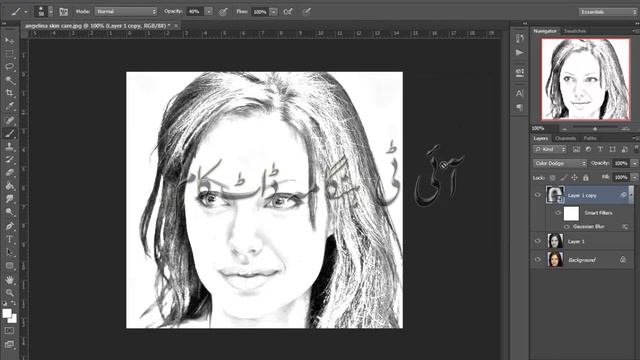
Task: Open layer Opacity arrow in Layers panel
Action: [634, 163]
